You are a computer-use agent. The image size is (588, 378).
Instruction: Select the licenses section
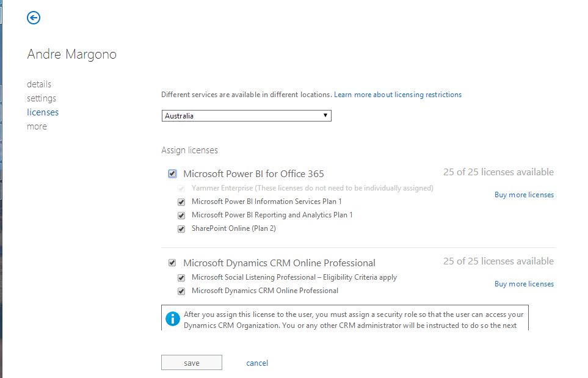[x=43, y=112]
